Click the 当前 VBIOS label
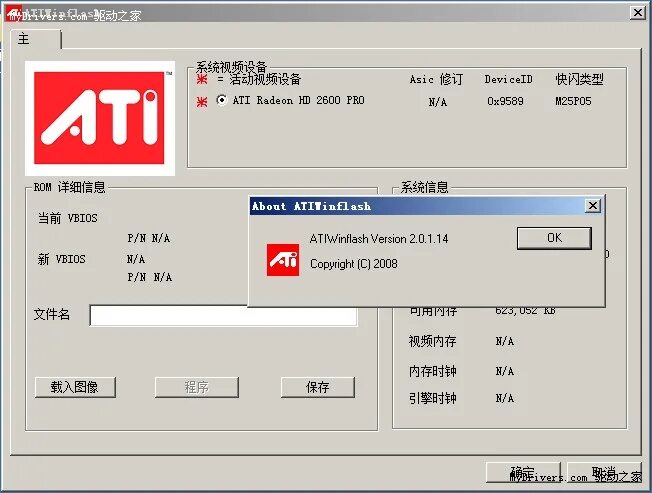Screen dimensions: 652x493 68,218
